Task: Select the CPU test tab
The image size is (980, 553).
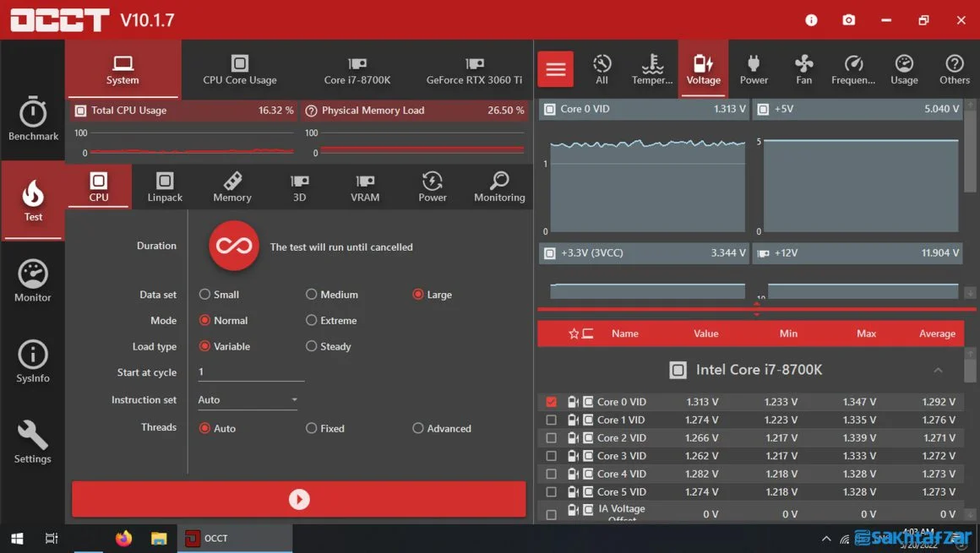Action: [98, 187]
